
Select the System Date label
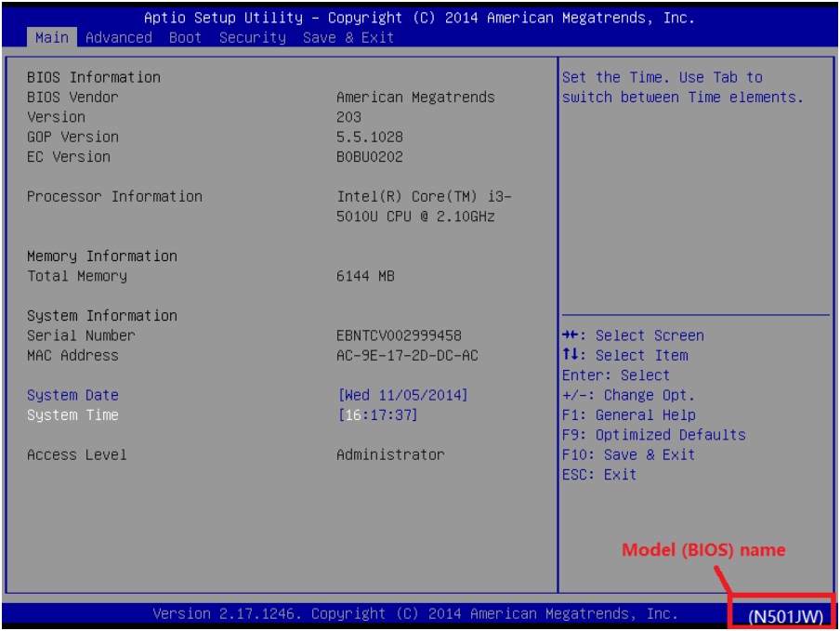pyautogui.click(x=72, y=395)
